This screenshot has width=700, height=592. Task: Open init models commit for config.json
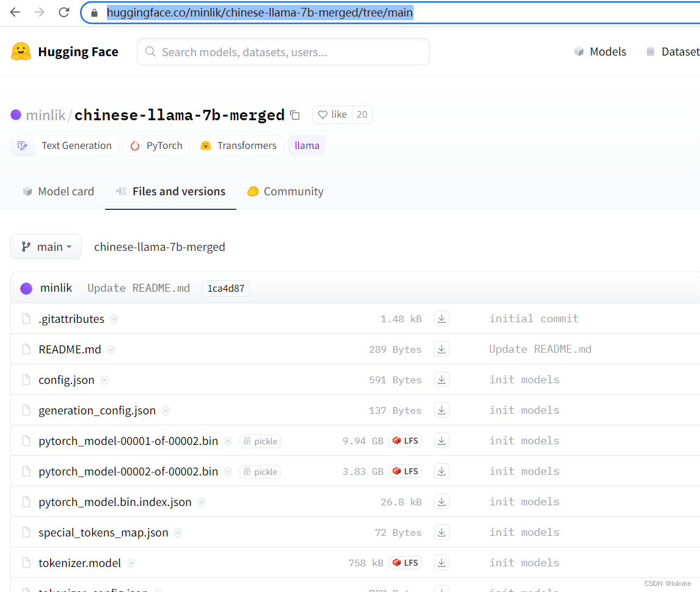point(524,380)
